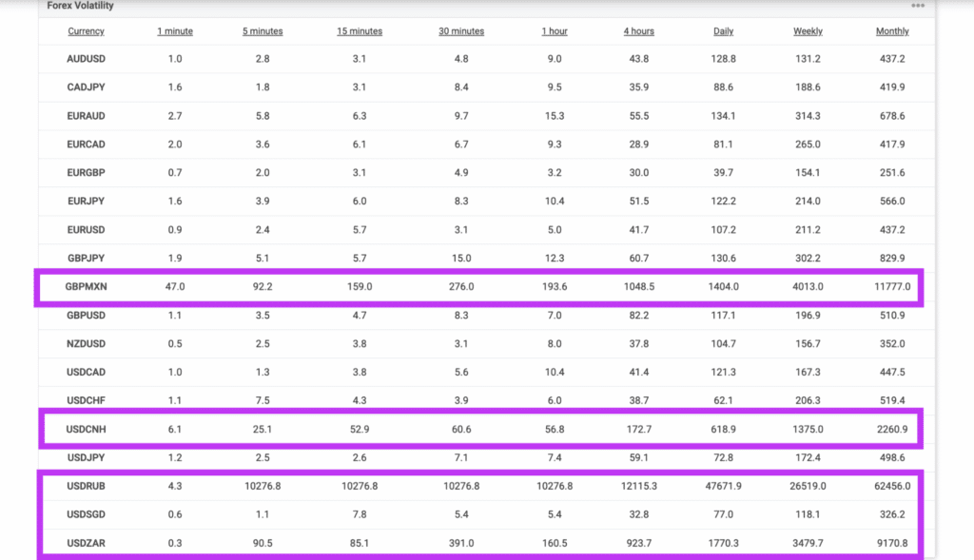Viewport: 974px width, 560px height.
Task: Click the Weekly column header
Action: click(808, 31)
